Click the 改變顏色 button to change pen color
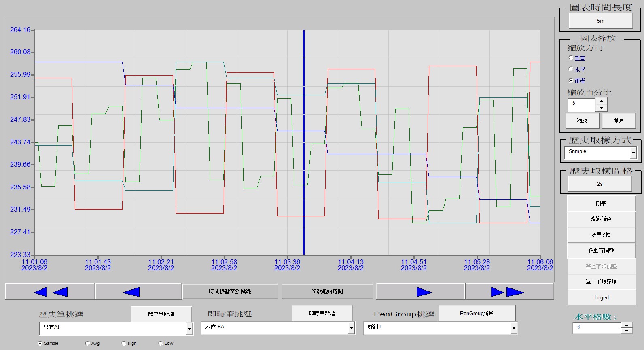The image size is (644, 350). tap(601, 219)
